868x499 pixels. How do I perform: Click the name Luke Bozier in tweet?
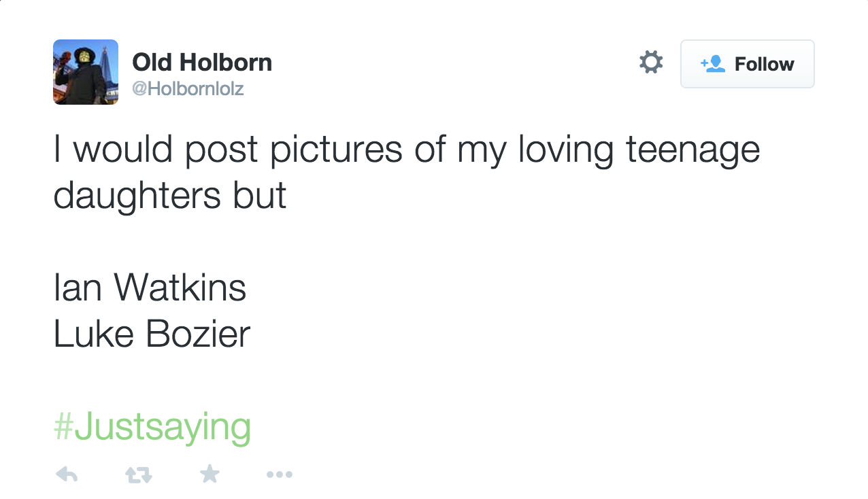[152, 333]
